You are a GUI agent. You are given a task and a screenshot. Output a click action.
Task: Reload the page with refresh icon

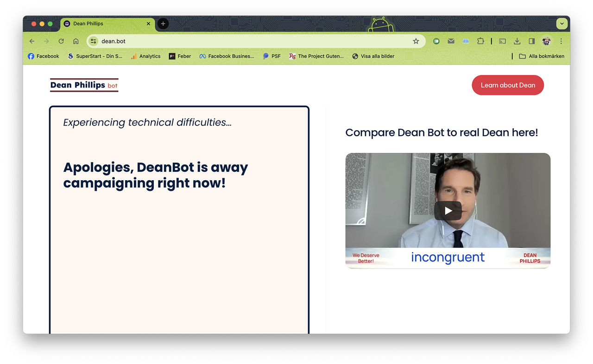tap(61, 41)
